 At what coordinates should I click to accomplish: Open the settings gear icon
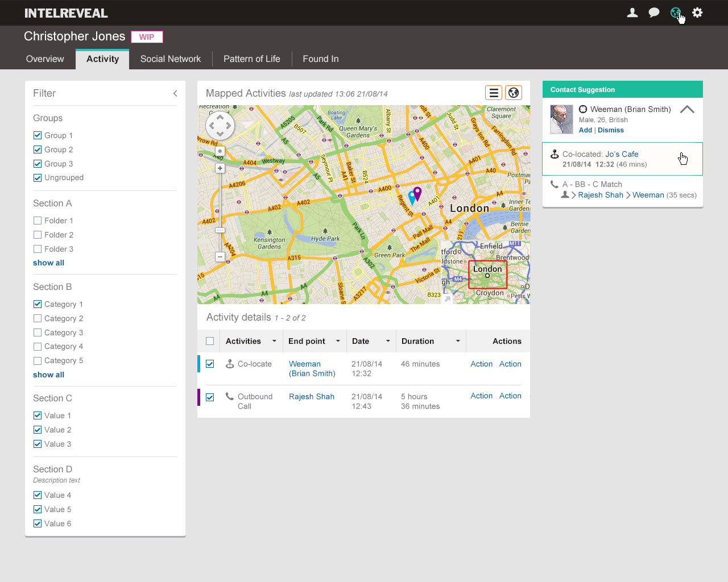[x=697, y=13]
